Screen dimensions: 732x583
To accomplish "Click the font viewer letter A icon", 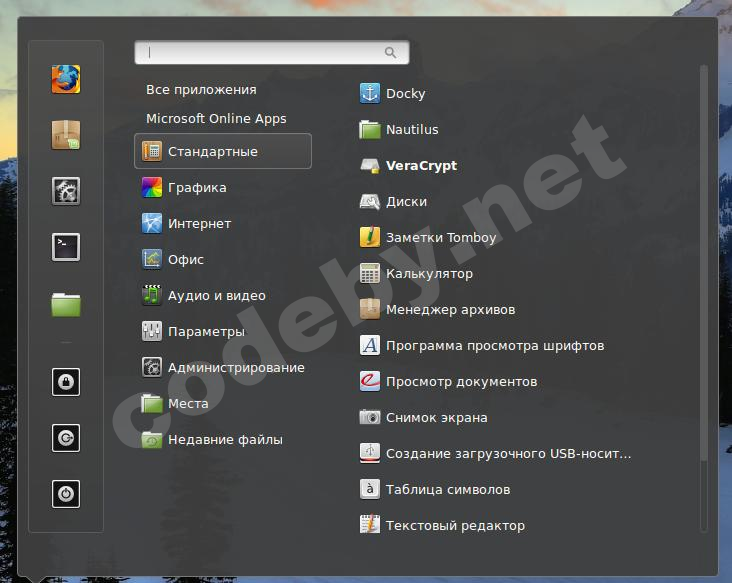I will click(x=370, y=345).
